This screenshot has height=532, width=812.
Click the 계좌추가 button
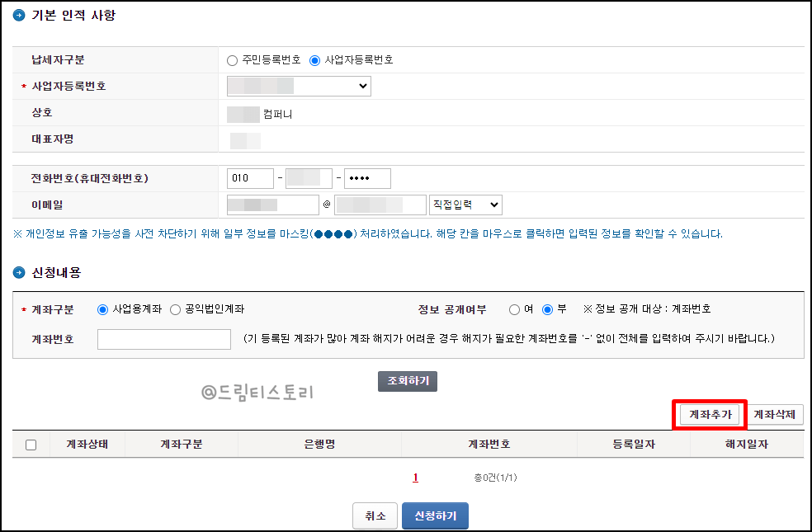click(x=710, y=415)
